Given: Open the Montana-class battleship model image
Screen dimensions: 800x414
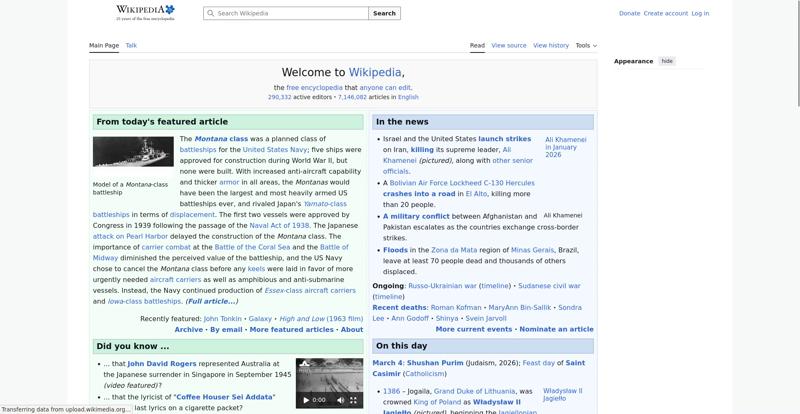Looking at the screenshot, I should pos(133,152).
